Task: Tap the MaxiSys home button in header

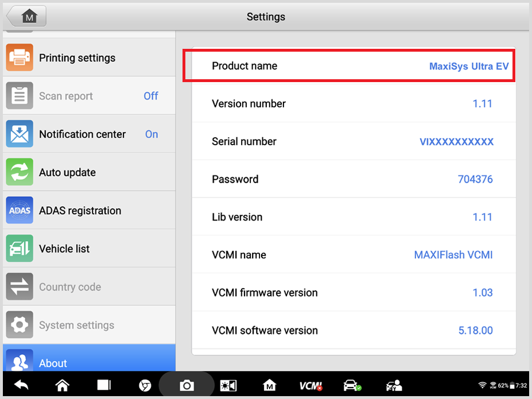Action: click(x=26, y=17)
